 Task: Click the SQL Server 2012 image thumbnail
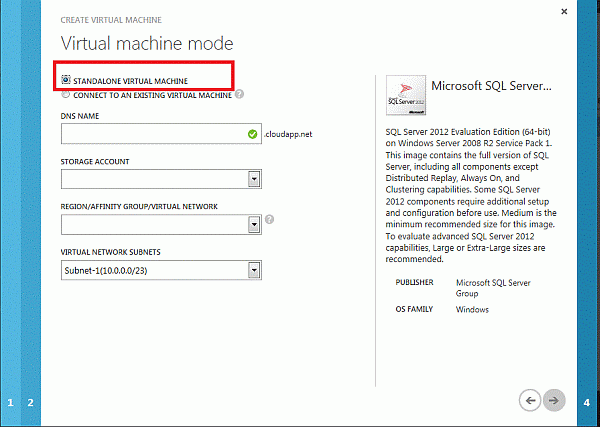click(406, 95)
